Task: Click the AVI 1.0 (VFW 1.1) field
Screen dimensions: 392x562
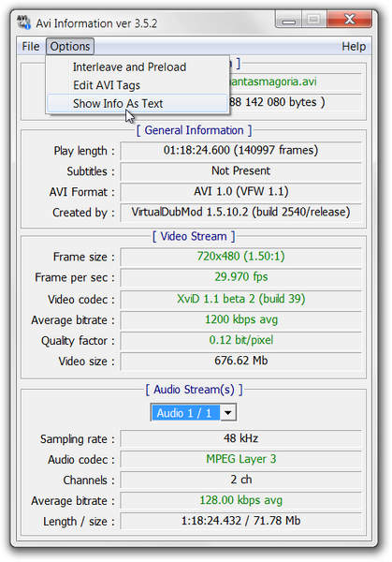Action: point(241,192)
